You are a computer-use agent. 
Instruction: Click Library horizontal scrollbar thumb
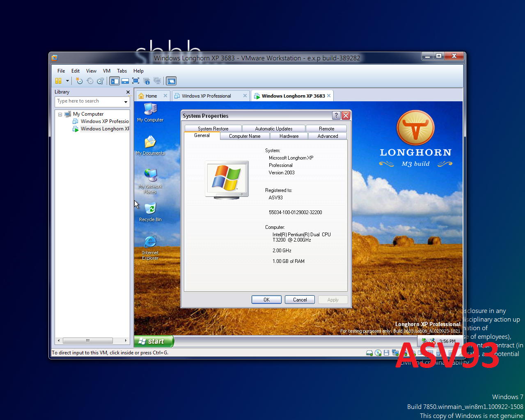87,340
